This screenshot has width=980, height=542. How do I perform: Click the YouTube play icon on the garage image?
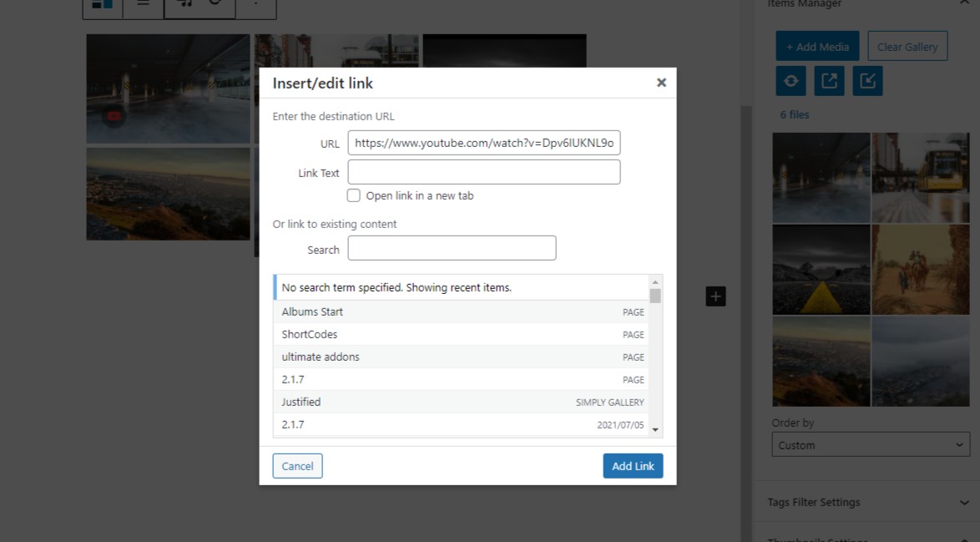(x=114, y=116)
